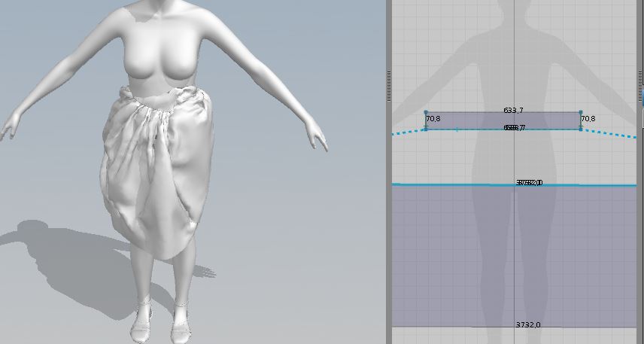The image size is (644, 344).
Task: Click the 3732,0 label at skirt bottom
Action: pyautogui.click(x=528, y=324)
